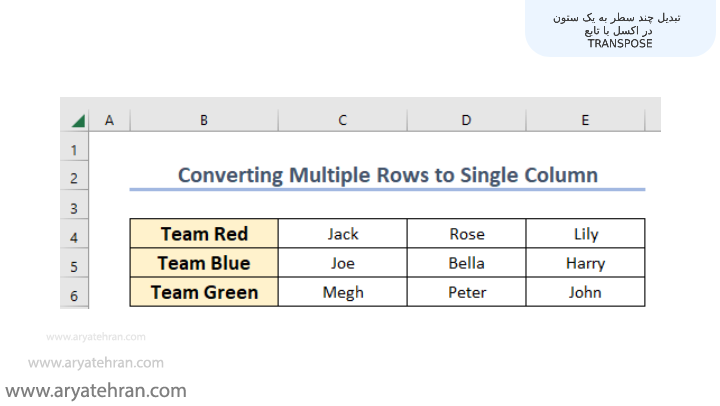Screen dimensions: 720x406
Task: Select row 6 header
Action: click(74, 295)
